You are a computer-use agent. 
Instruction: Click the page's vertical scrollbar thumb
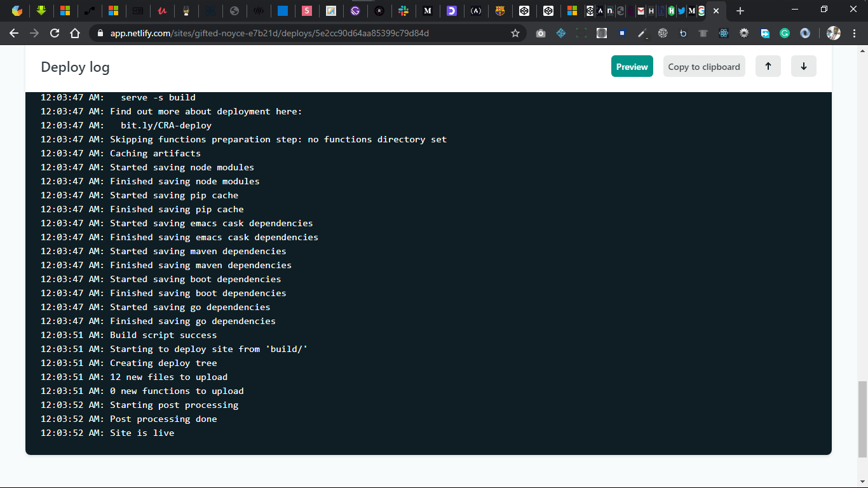click(x=862, y=419)
